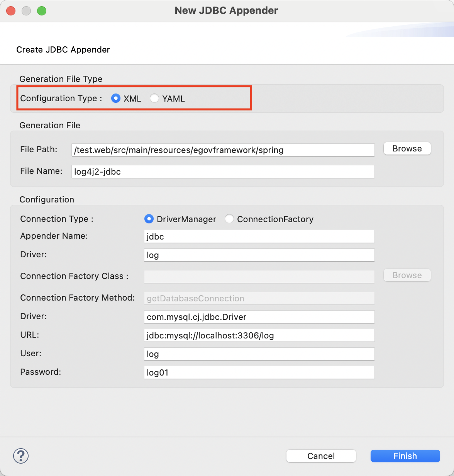
Task: Click the User text field
Action: tap(259, 354)
